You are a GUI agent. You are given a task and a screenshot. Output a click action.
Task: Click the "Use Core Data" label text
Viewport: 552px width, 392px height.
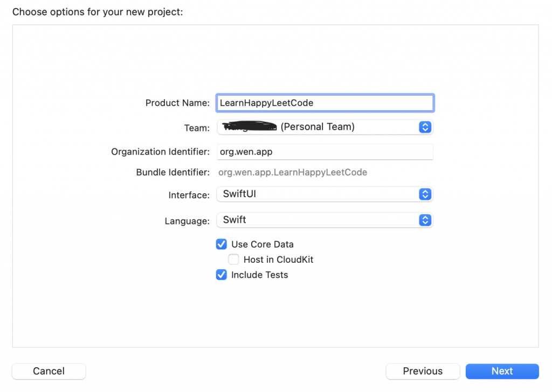pyautogui.click(x=263, y=244)
